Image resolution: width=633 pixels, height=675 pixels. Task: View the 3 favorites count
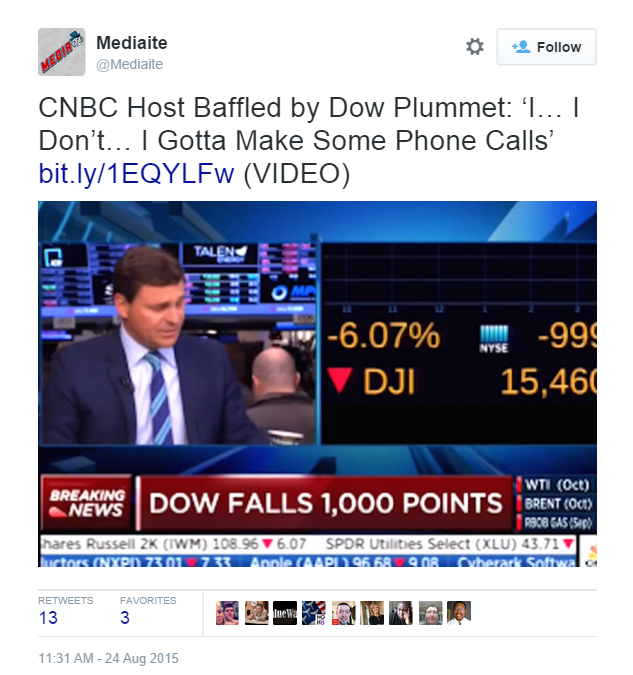tap(125, 618)
